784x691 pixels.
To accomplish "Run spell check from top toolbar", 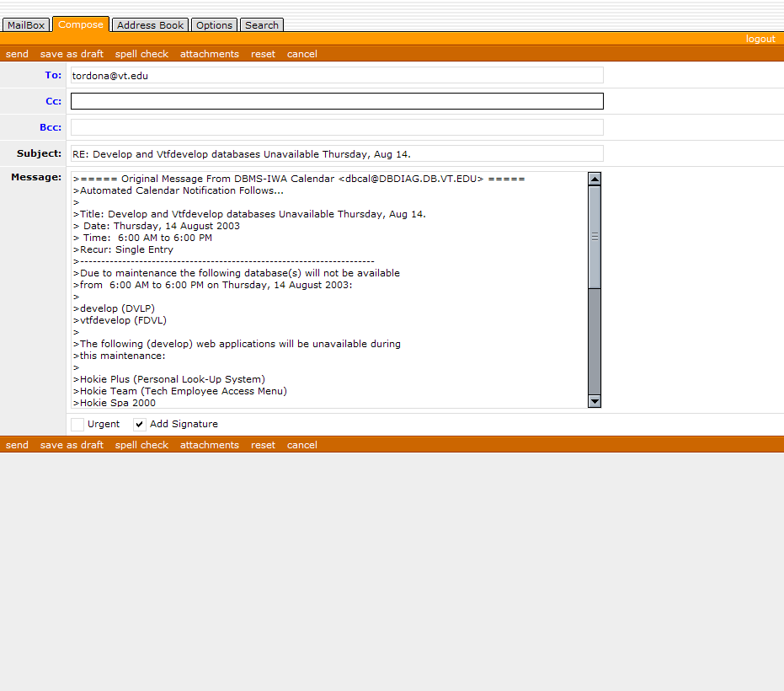I will (141, 54).
